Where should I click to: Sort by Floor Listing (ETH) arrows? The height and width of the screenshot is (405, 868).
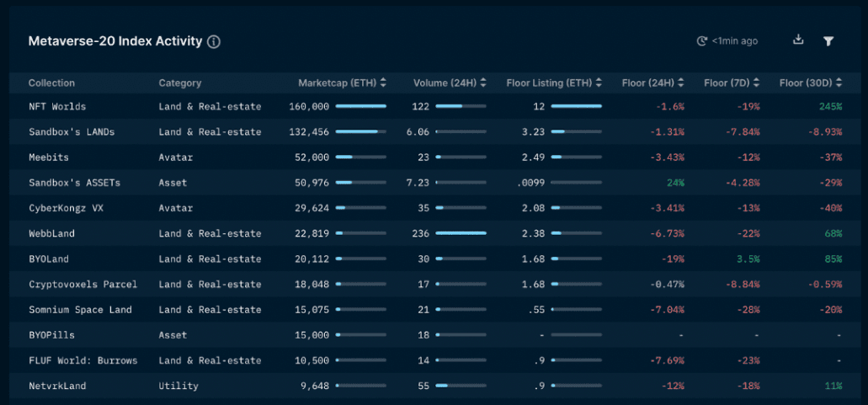[x=599, y=83]
